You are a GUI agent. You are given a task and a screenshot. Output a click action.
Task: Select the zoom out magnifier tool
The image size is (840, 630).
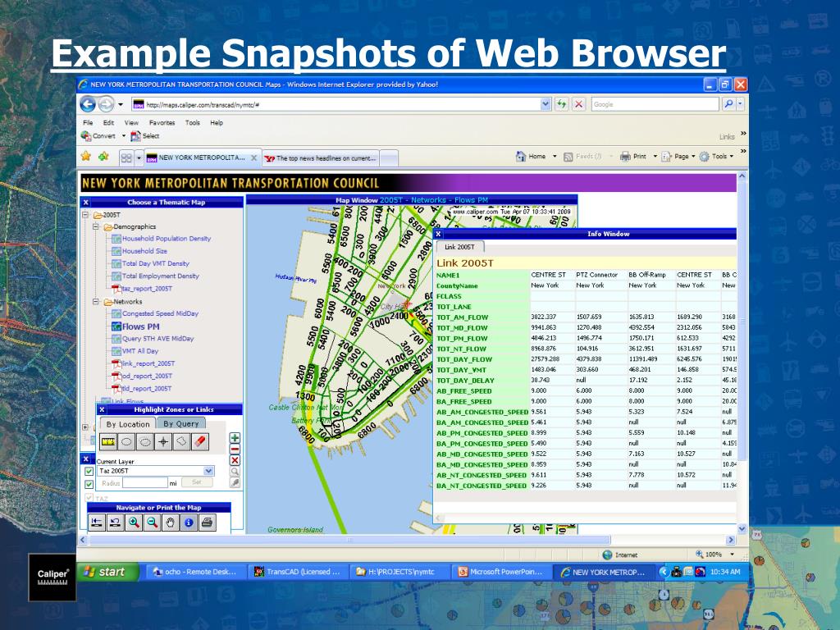[x=152, y=523]
